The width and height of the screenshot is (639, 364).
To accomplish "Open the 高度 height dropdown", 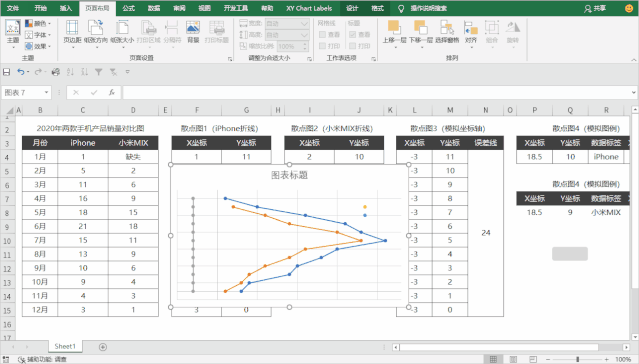I will (x=304, y=35).
